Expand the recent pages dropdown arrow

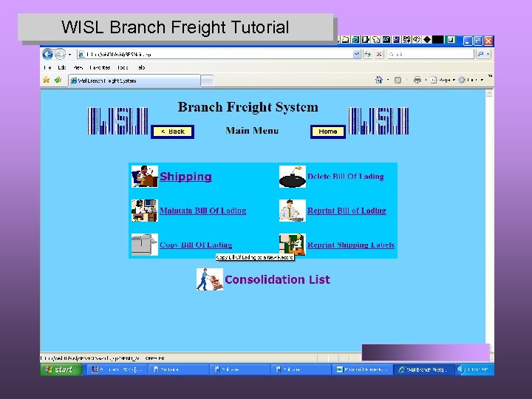click(x=69, y=54)
